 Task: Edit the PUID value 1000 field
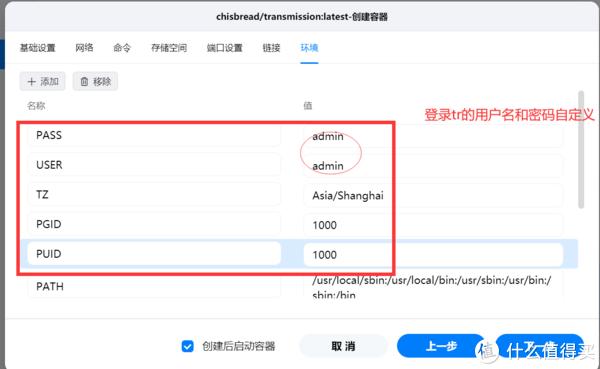coord(433,255)
